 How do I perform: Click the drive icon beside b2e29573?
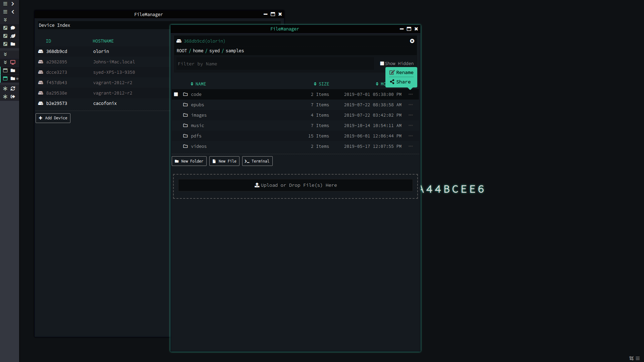tap(41, 103)
